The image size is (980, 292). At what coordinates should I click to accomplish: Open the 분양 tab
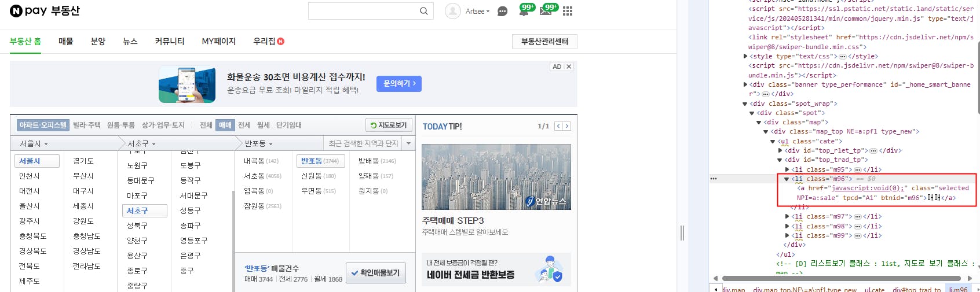(98, 41)
